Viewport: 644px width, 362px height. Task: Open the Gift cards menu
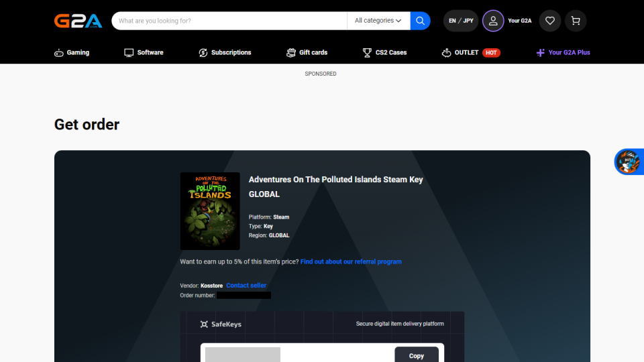307,52
